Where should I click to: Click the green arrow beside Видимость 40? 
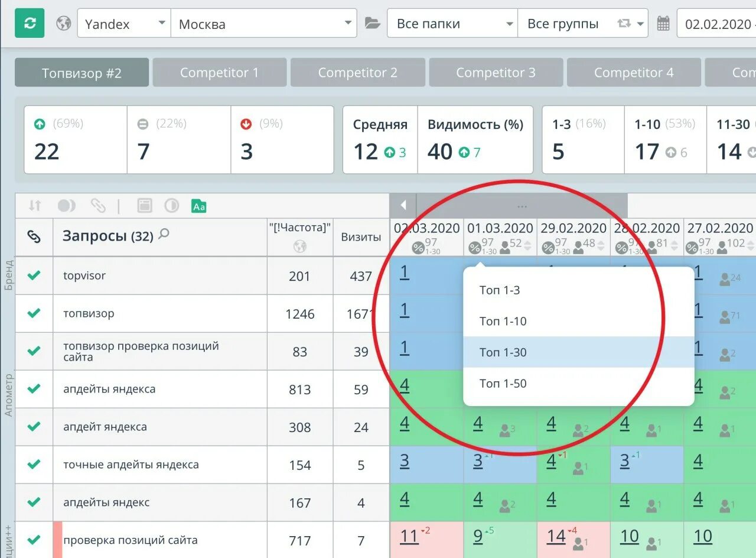pyautogui.click(x=464, y=153)
